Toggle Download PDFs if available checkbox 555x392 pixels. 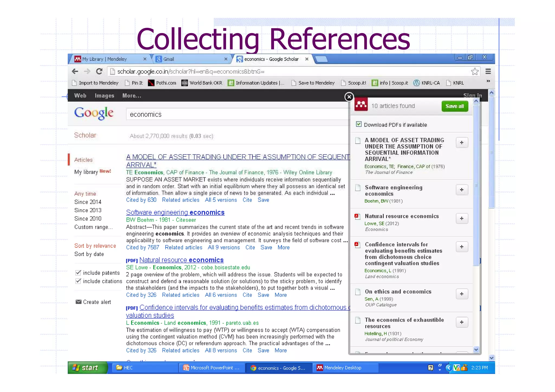pos(359,124)
